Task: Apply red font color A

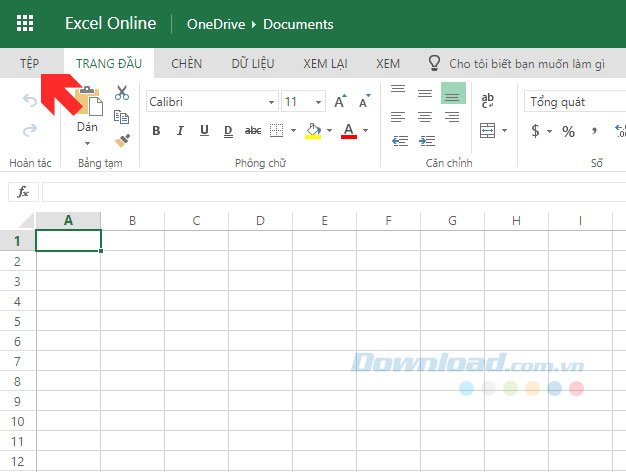Action: click(x=349, y=131)
